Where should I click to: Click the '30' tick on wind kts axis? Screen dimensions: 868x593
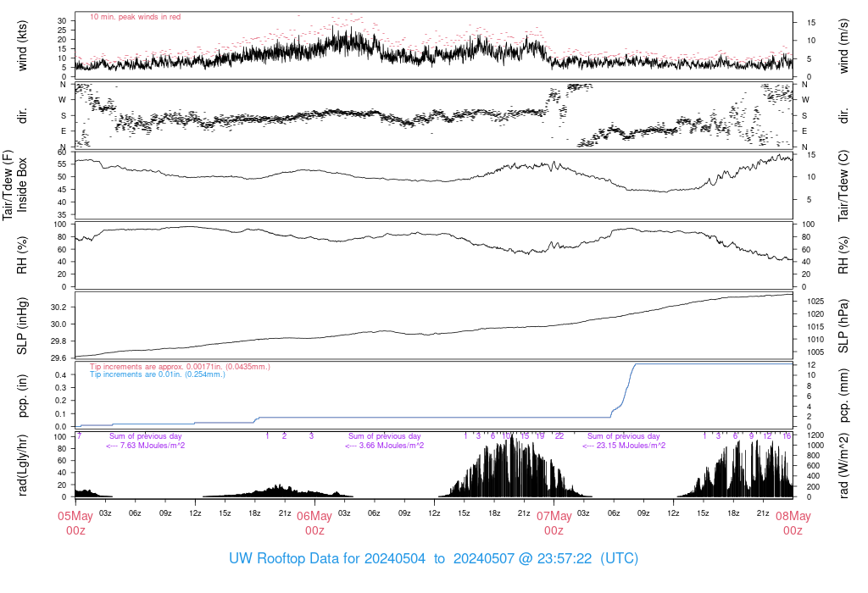62,21
